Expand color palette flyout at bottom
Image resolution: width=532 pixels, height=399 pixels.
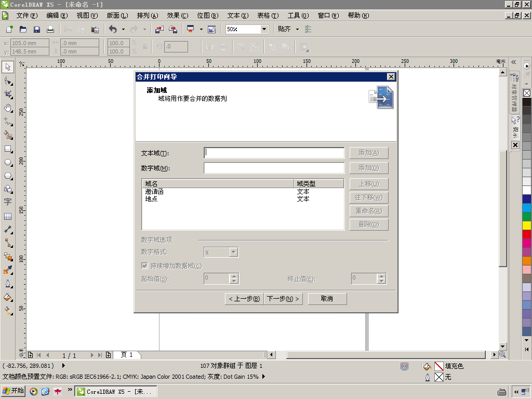[x=527, y=349]
